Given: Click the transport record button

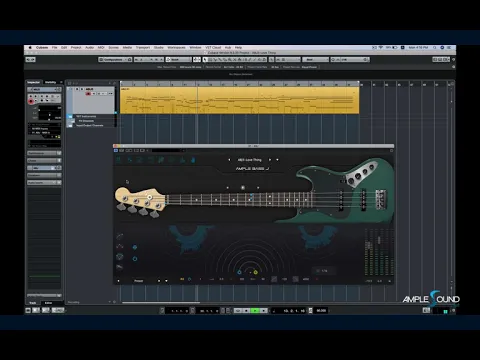Looking at the screenshot, I should coord(263,311).
